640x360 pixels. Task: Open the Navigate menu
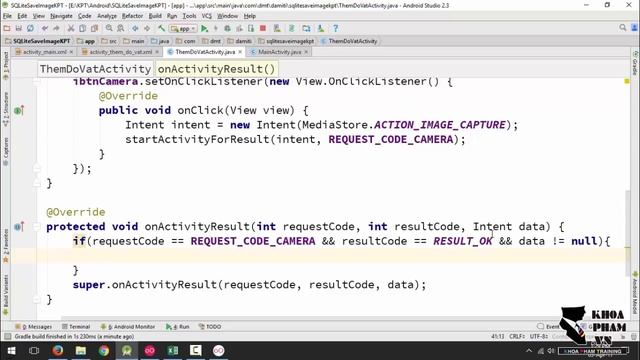(x=61, y=16)
